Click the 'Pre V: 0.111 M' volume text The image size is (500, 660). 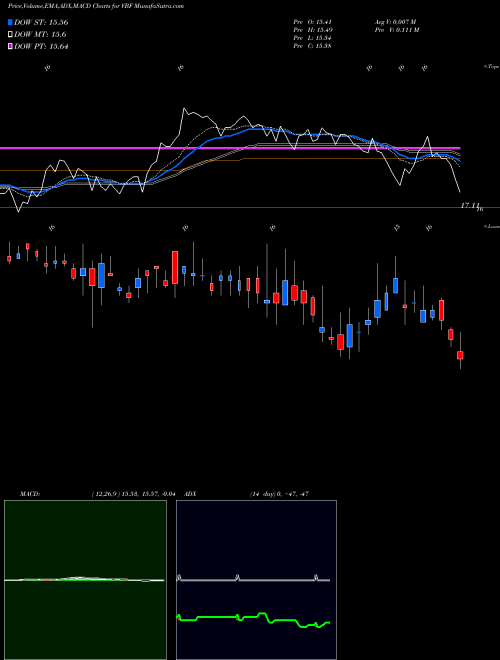pyautogui.click(x=397, y=30)
